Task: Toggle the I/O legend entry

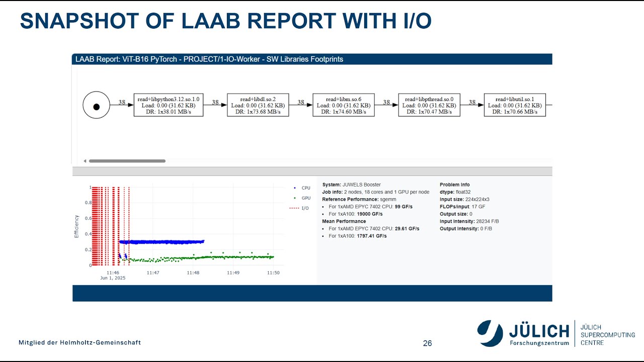Action: click(300, 208)
